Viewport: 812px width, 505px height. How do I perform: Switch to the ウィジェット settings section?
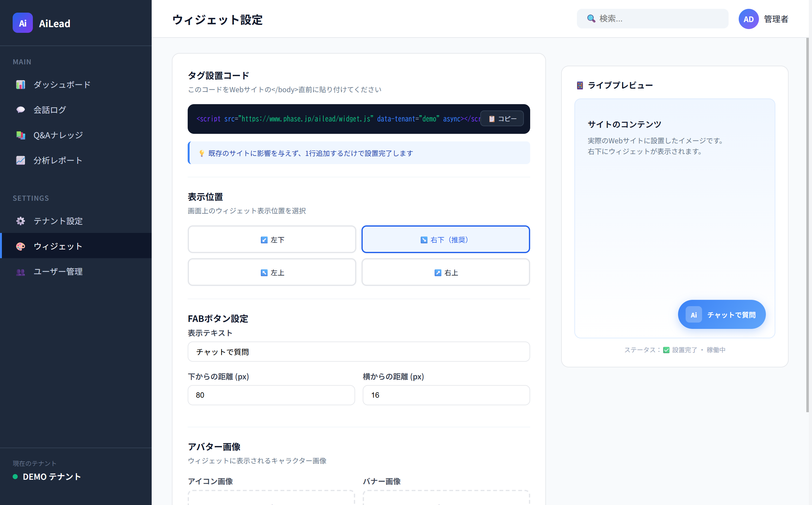pyautogui.click(x=58, y=246)
